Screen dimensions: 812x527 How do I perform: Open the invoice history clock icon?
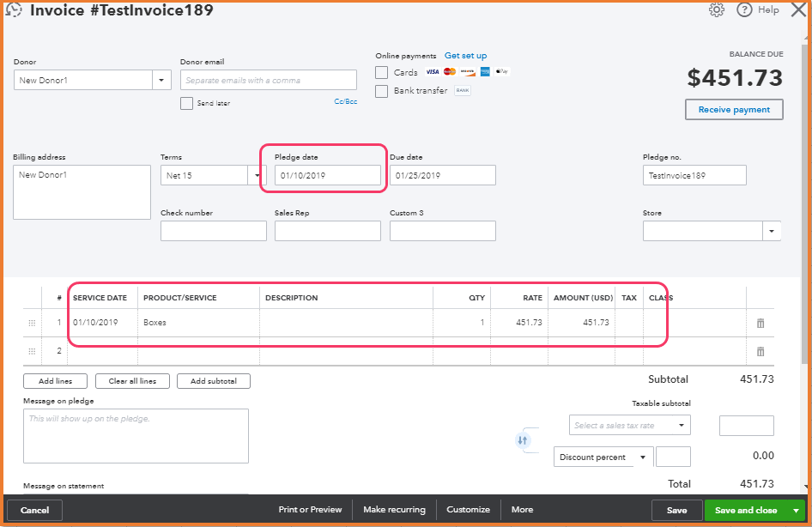point(14,9)
